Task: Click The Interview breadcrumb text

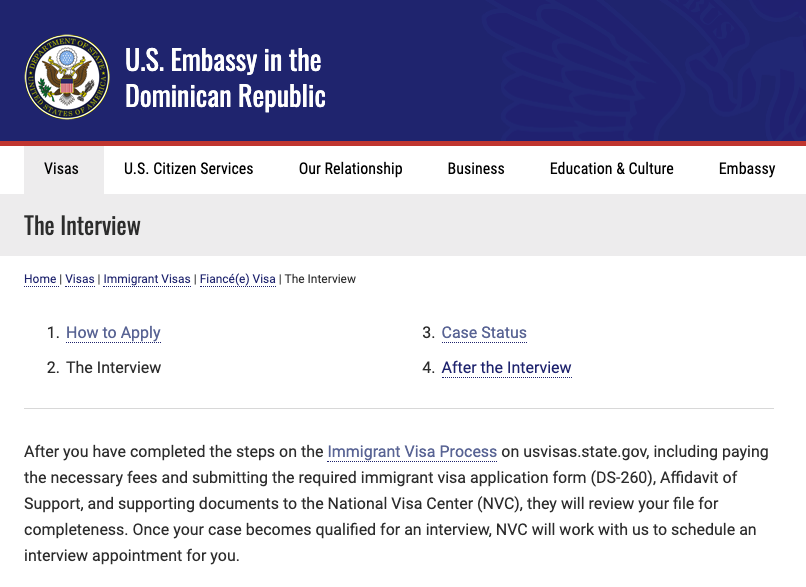Action: (320, 279)
